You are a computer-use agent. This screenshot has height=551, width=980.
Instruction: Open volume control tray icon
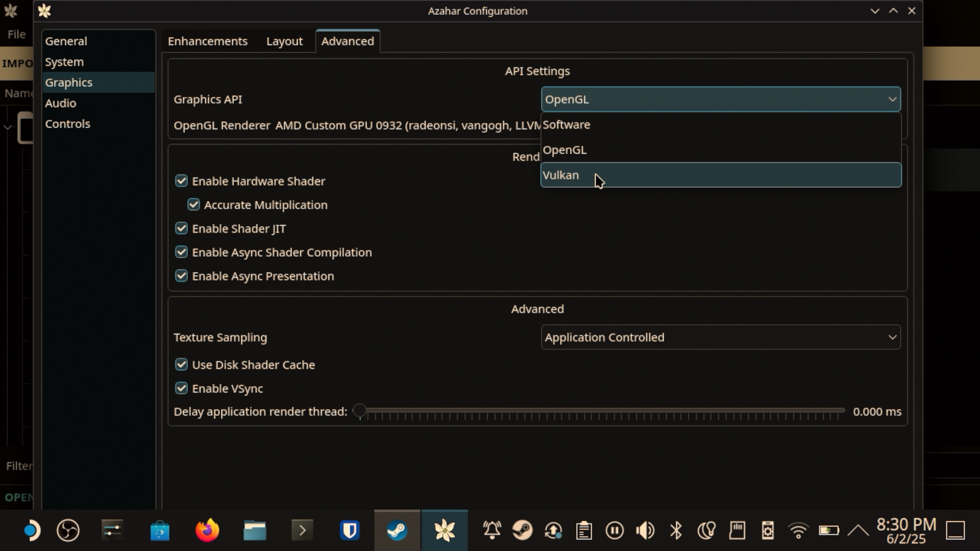click(x=645, y=531)
